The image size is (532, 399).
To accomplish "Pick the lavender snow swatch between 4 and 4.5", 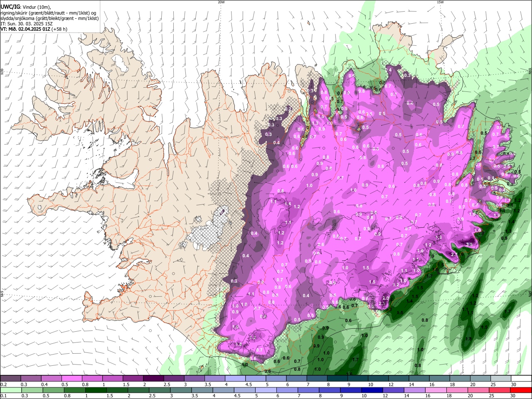I will click(235, 379).
